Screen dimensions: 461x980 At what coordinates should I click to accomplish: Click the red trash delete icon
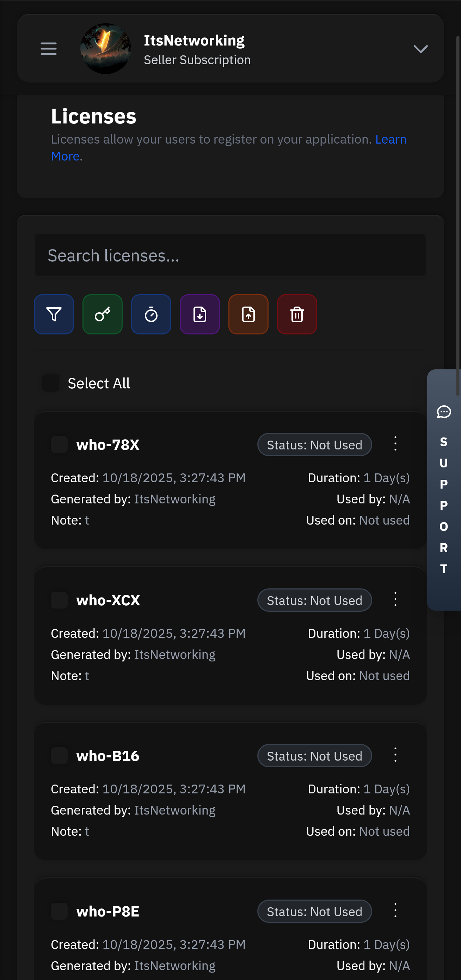tap(297, 314)
